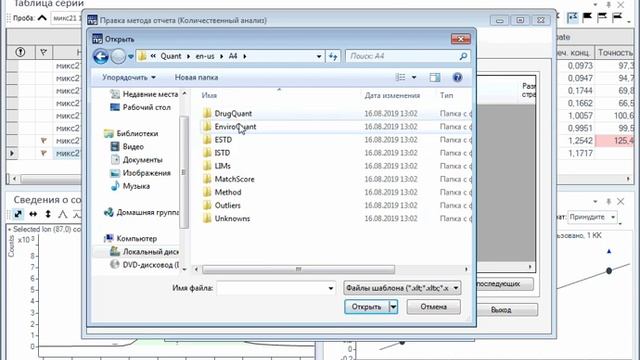Screen dimensions: 640x360
Task: Click the Отмена button
Action: click(x=433, y=307)
